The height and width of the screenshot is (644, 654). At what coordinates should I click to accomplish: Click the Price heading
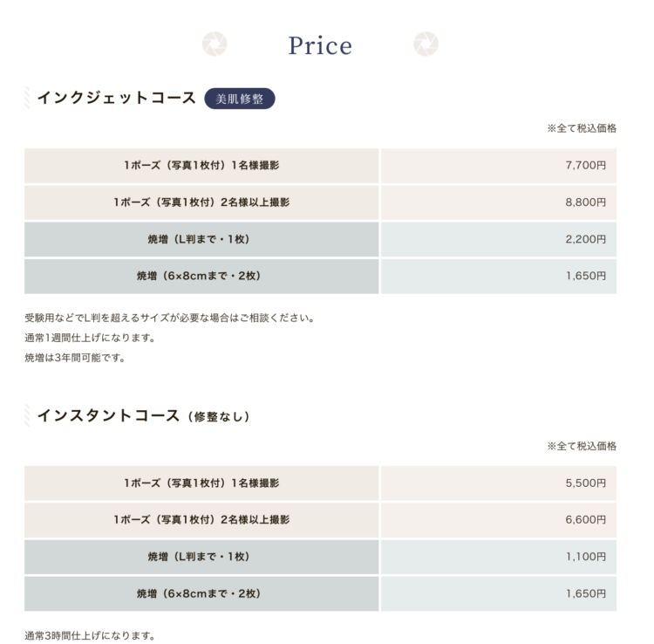320,45
